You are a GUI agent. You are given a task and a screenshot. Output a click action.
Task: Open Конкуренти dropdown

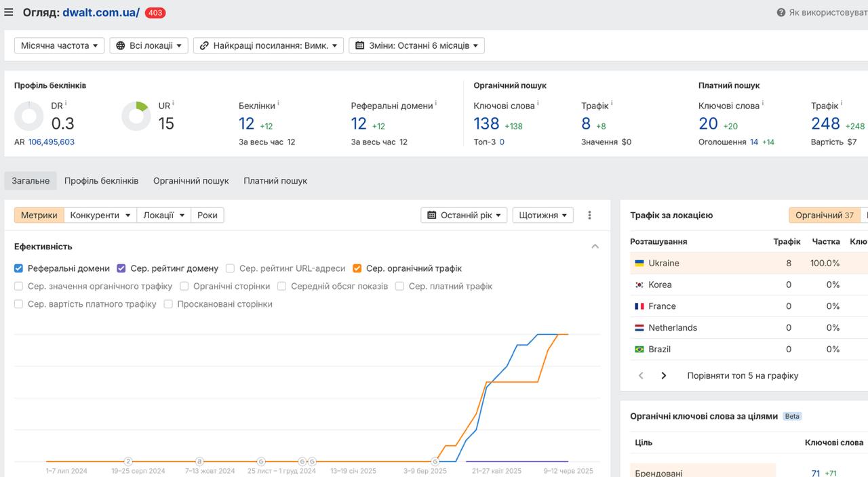pos(100,215)
